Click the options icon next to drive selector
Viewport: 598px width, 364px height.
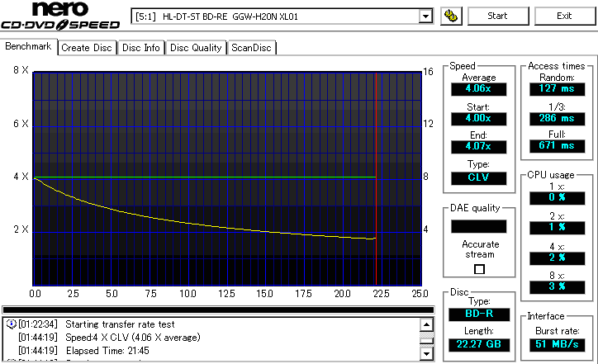click(451, 16)
